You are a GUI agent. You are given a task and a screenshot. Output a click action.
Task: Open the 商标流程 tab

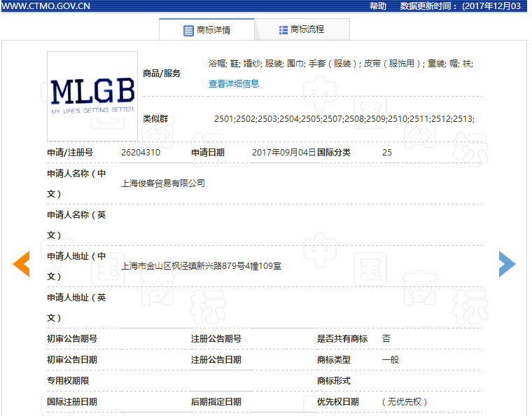(x=302, y=29)
